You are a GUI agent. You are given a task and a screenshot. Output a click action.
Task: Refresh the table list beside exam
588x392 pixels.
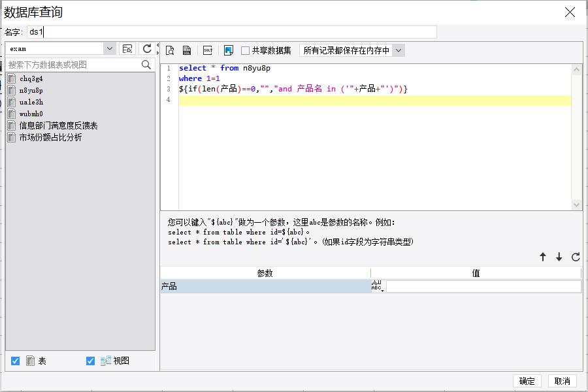[x=147, y=49]
